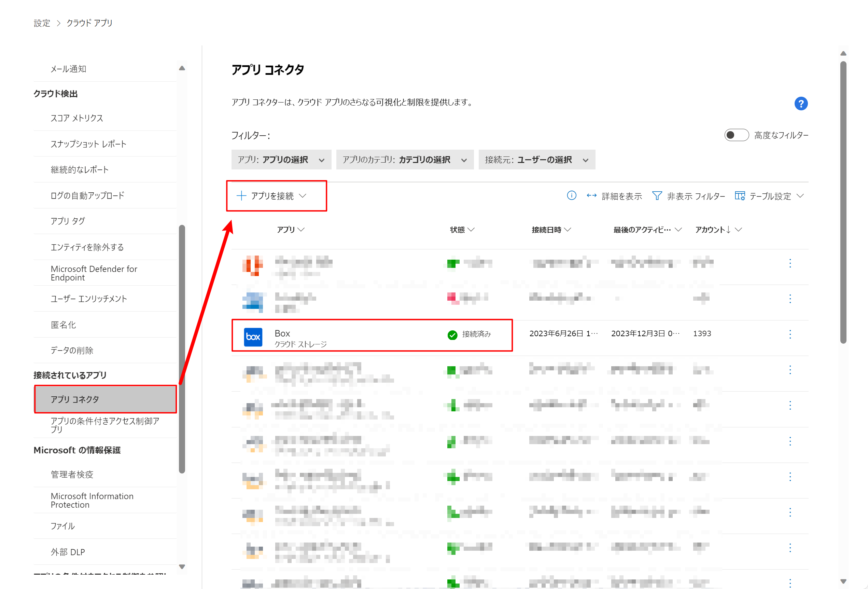Viewport: 868px width, 589px height.
Task: Click the Box app logo icon
Action: (x=253, y=337)
